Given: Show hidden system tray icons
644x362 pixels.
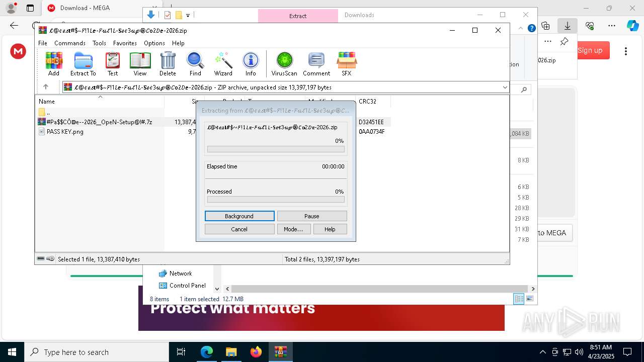Looking at the screenshot, I should point(542,352).
